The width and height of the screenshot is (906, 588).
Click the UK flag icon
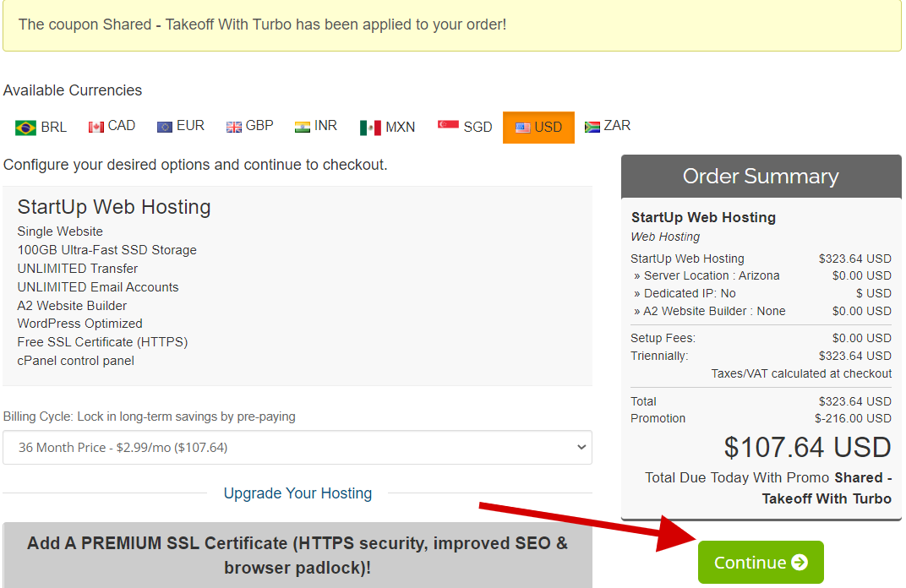coord(234,127)
